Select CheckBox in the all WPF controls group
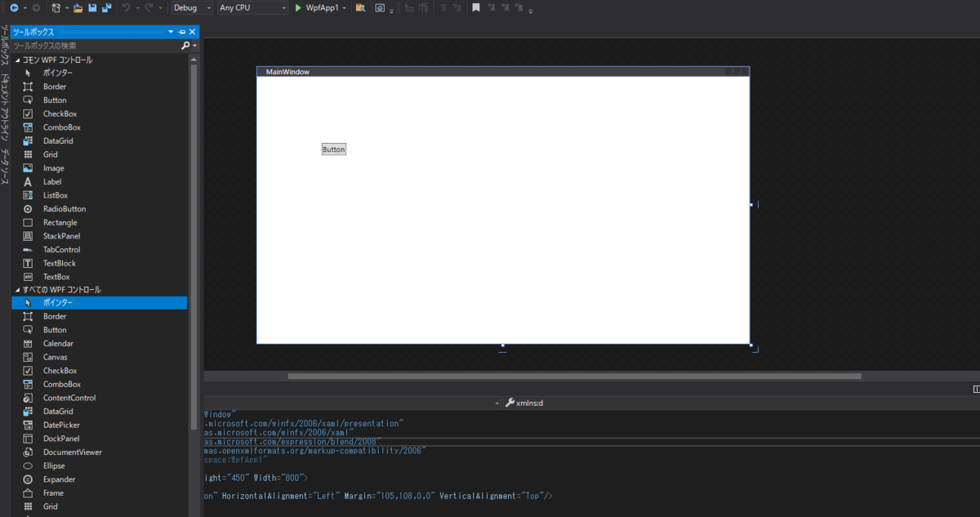The height and width of the screenshot is (517, 980). 100,371
